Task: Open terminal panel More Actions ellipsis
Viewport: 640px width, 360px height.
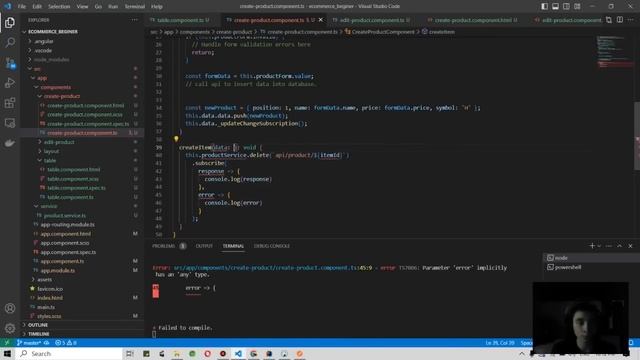Action: tap(609, 246)
